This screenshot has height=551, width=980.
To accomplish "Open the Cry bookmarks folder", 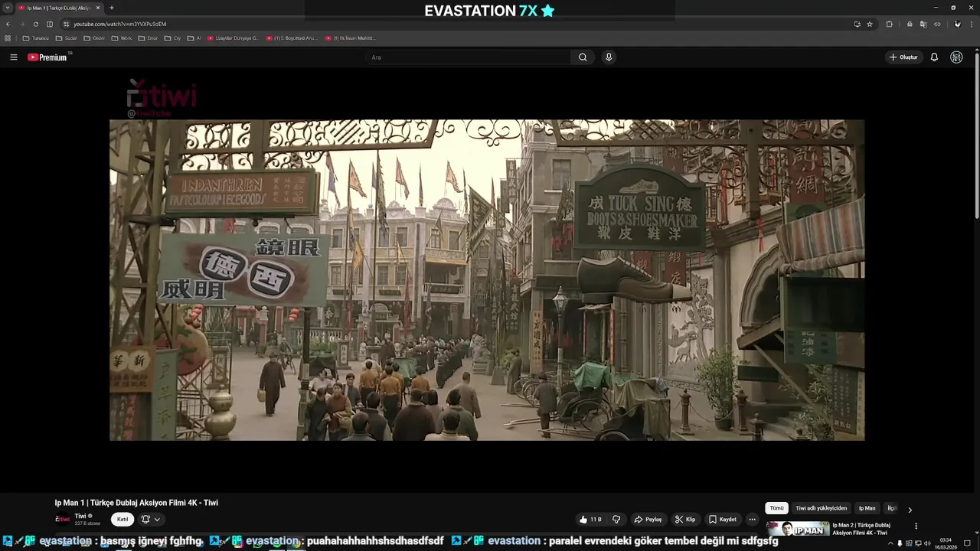I will (x=173, y=38).
